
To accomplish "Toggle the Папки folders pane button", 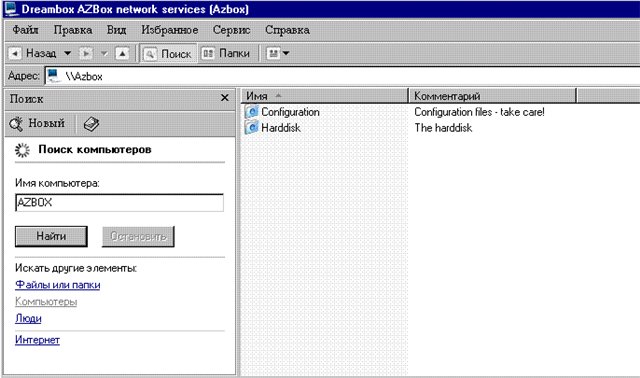I will click(x=226, y=53).
